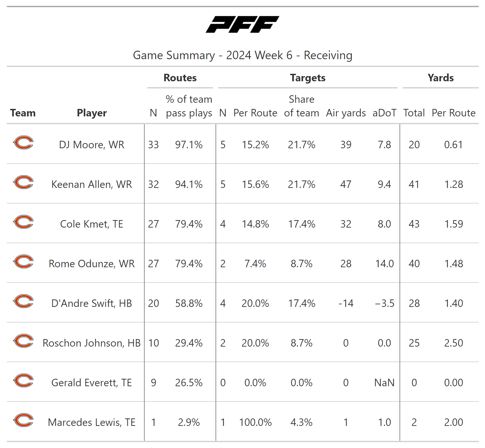The image size is (485, 448).
Task: Click the Team column header
Action: coord(23,113)
